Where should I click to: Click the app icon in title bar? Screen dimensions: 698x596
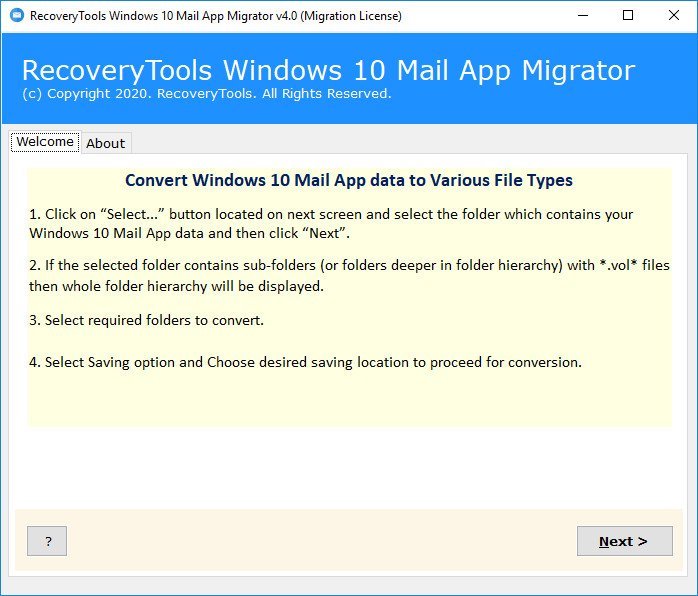pos(16,16)
